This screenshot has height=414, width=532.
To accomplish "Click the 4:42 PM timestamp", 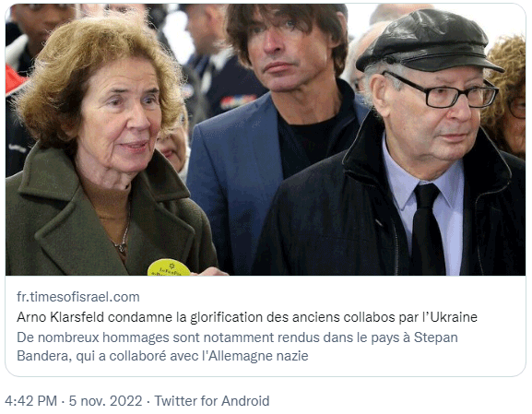I will tap(30, 401).
